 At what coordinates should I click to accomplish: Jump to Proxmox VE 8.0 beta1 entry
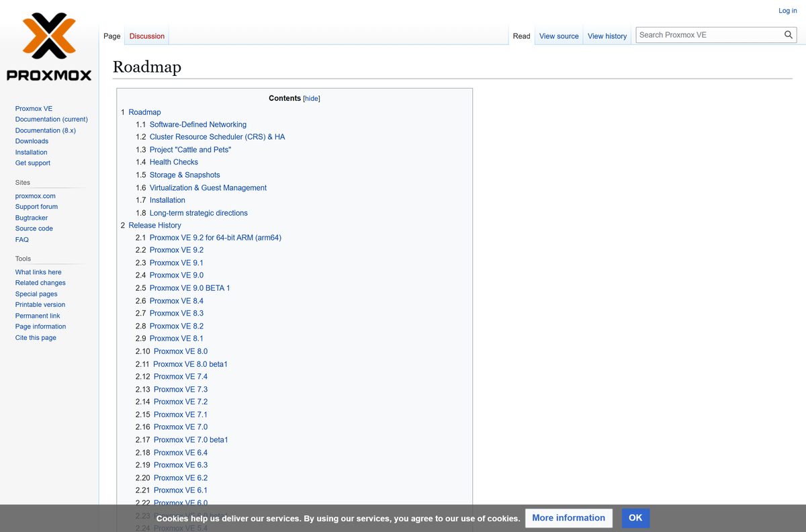point(191,364)
